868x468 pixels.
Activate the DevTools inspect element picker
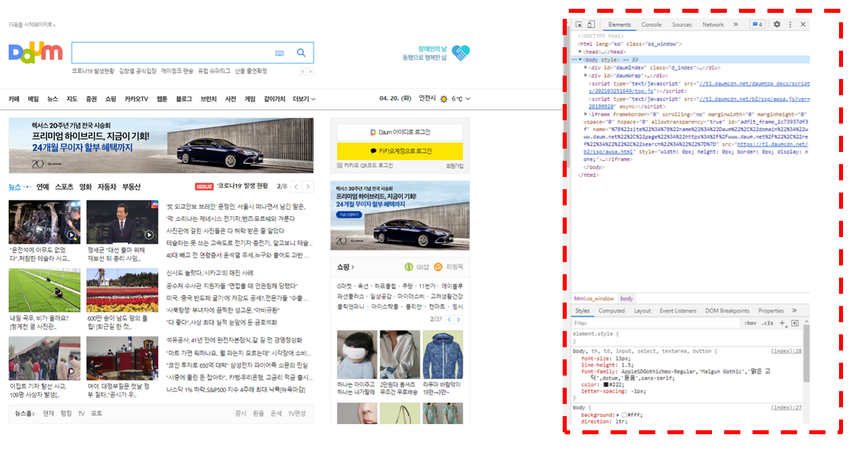pos(579,24)
